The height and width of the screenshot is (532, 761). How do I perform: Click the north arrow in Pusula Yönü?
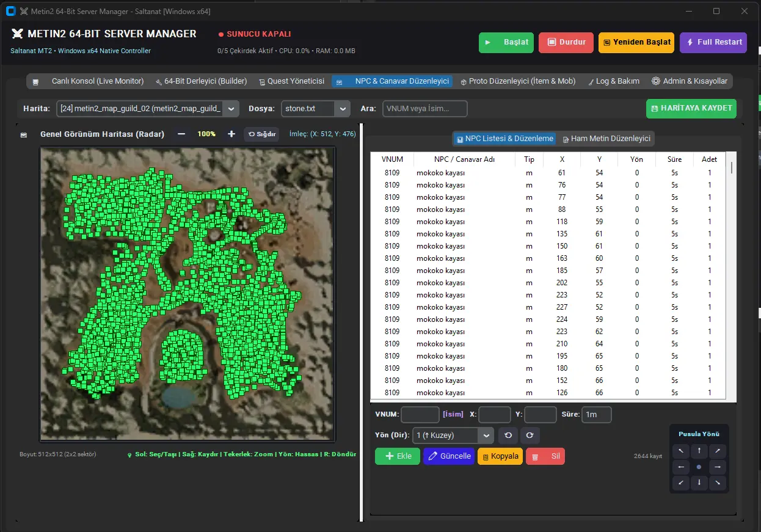coord(699,451)
